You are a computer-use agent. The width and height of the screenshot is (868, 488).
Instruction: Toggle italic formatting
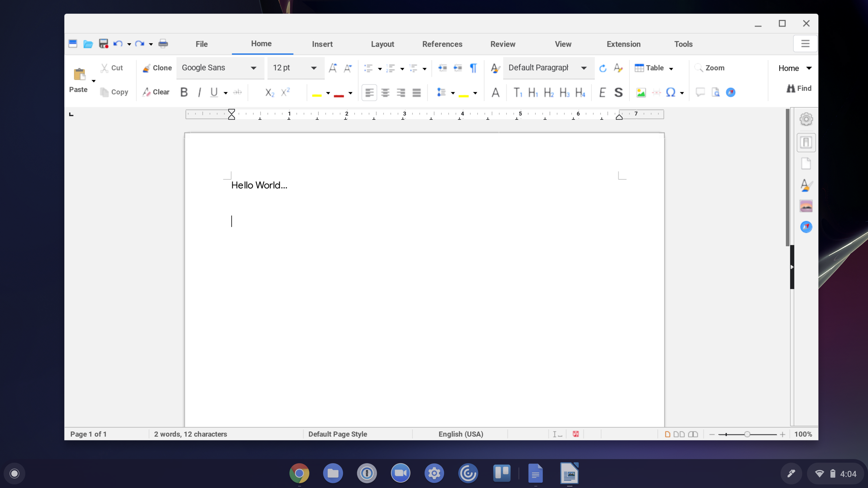click(199, 92)
